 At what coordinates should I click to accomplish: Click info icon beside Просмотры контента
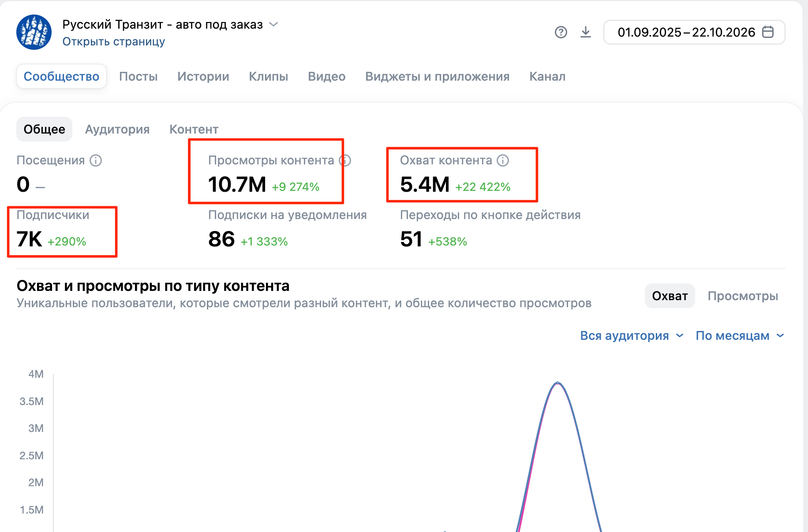coord(345,160)
